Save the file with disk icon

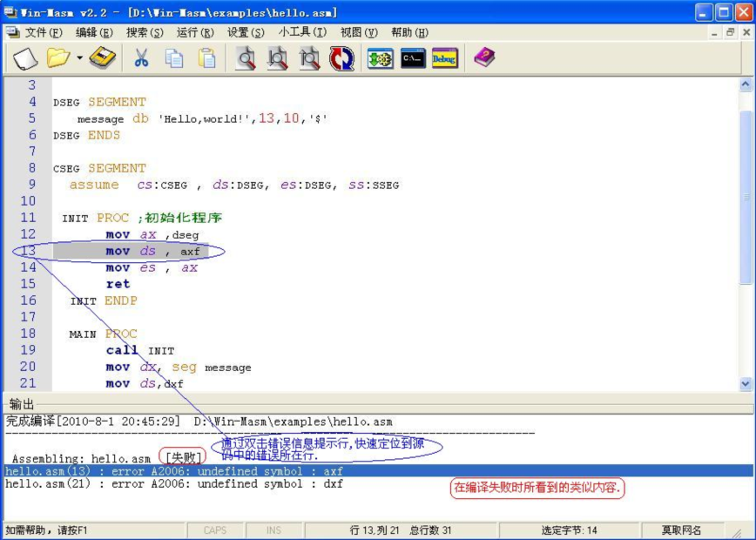point(103,58)
